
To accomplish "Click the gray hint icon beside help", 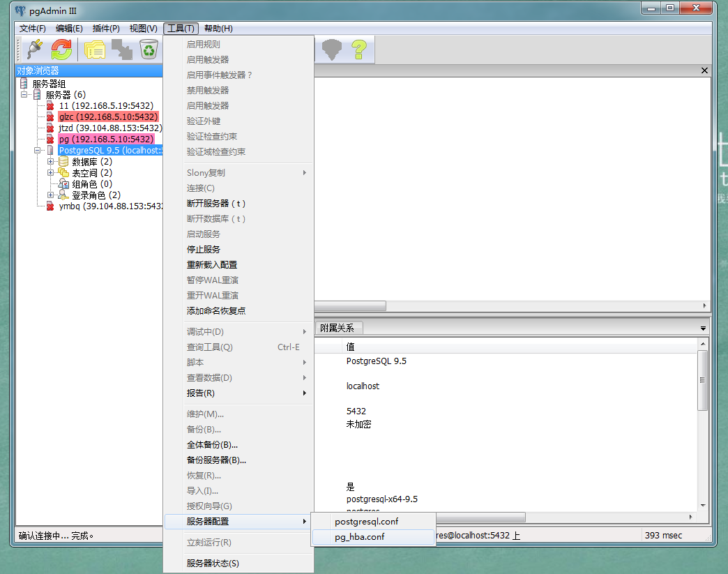I will pyautogui.click(x=331, y=49).
